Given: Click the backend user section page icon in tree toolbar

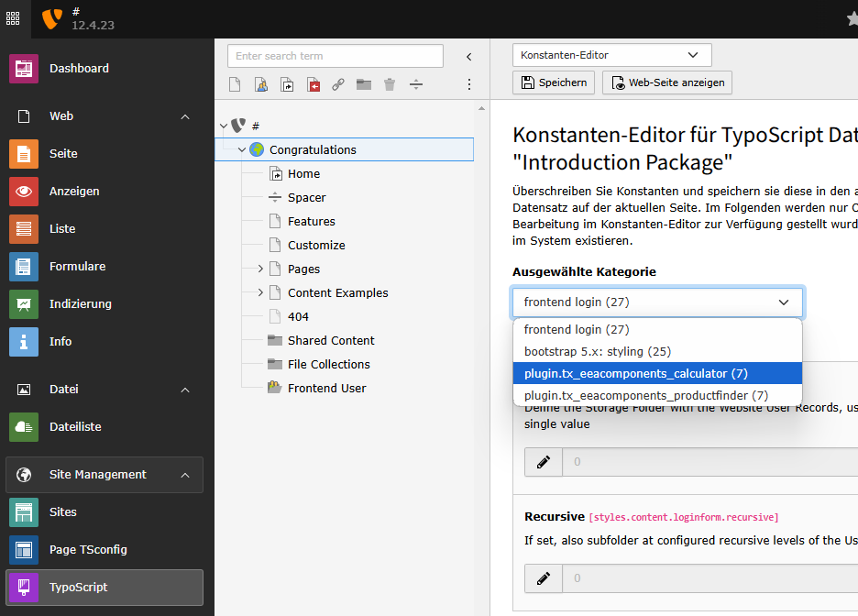Looking at the screenshot, I should (x=261, y=84).
